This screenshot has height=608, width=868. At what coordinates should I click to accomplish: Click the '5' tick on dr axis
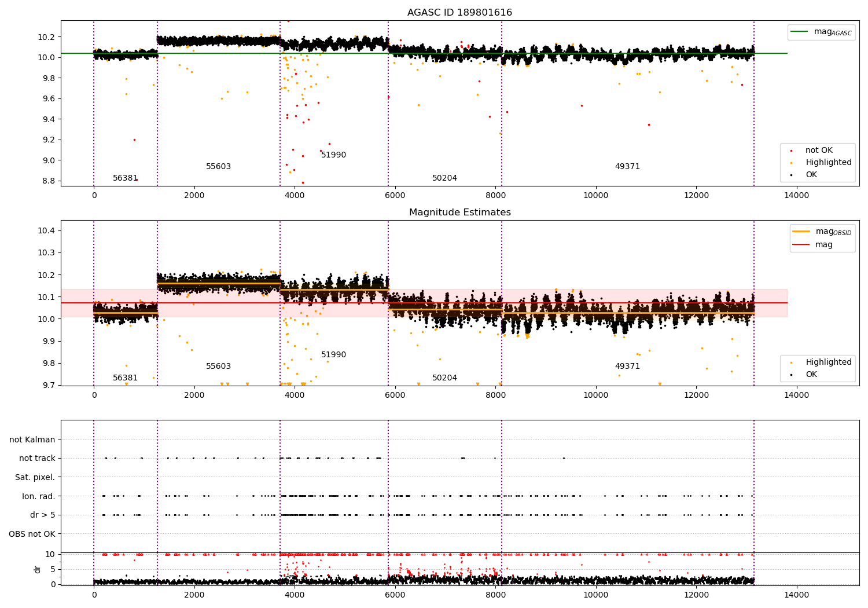click(53, 569)
